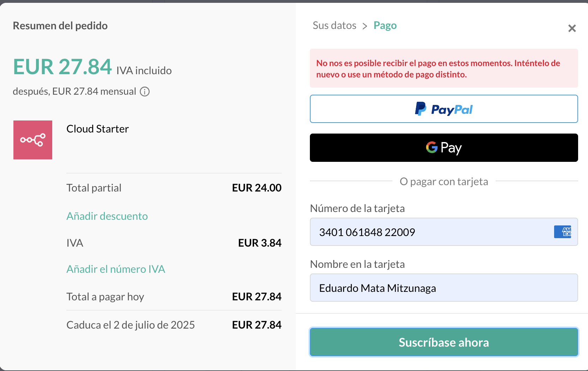The image size is (588, 371).
Task: Click the info icon next to mensual
Action: (145, 92)
